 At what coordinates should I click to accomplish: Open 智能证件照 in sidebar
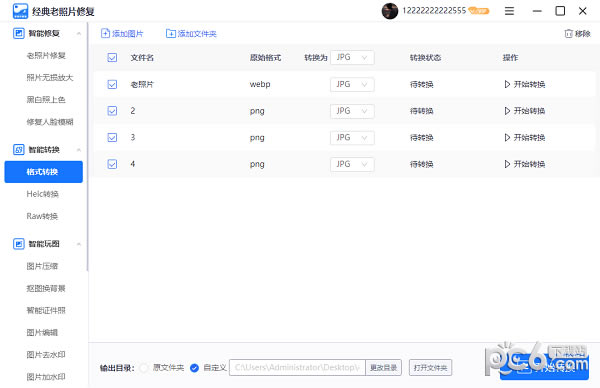coord(46,310)
